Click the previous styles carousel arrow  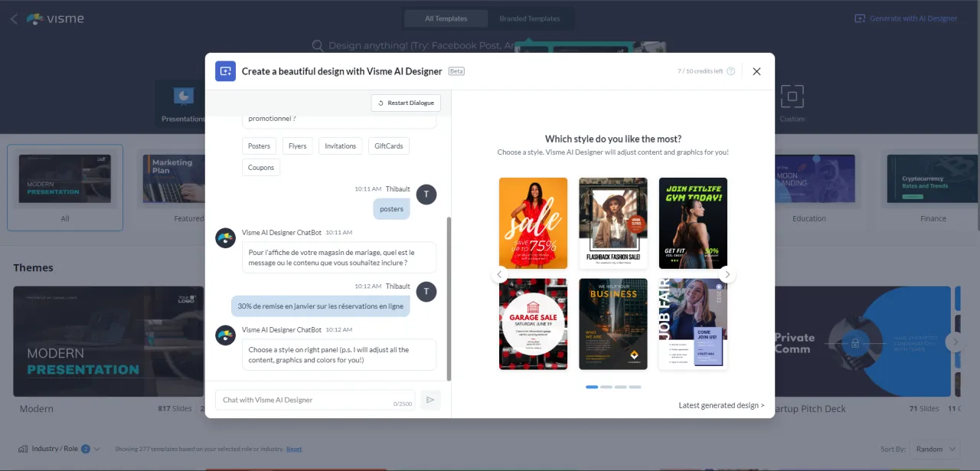pos(499,274)
